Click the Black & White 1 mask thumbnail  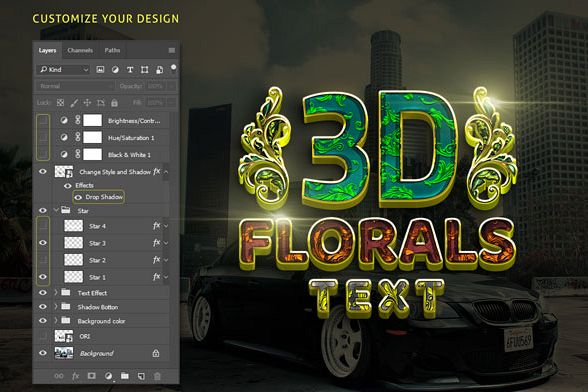click(92, 155)
